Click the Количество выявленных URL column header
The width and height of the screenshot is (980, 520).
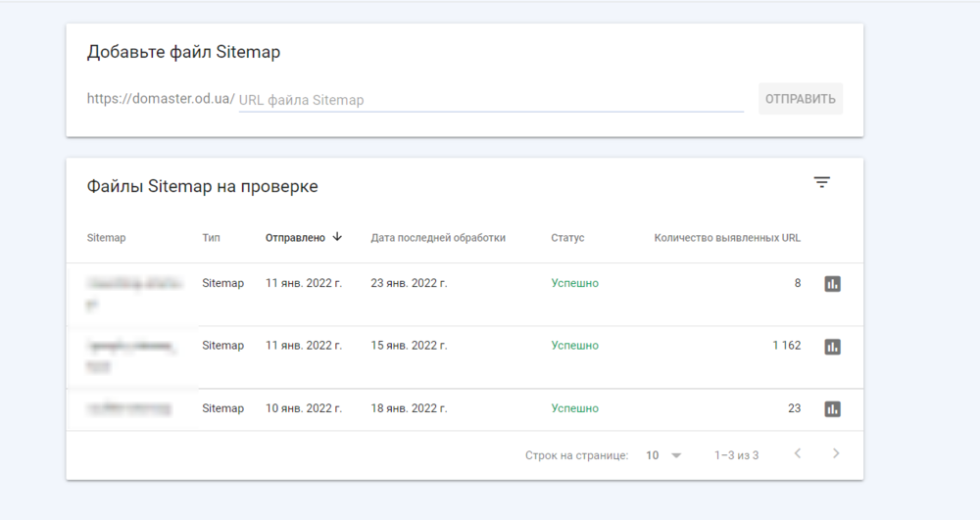[x=726, y=238]
